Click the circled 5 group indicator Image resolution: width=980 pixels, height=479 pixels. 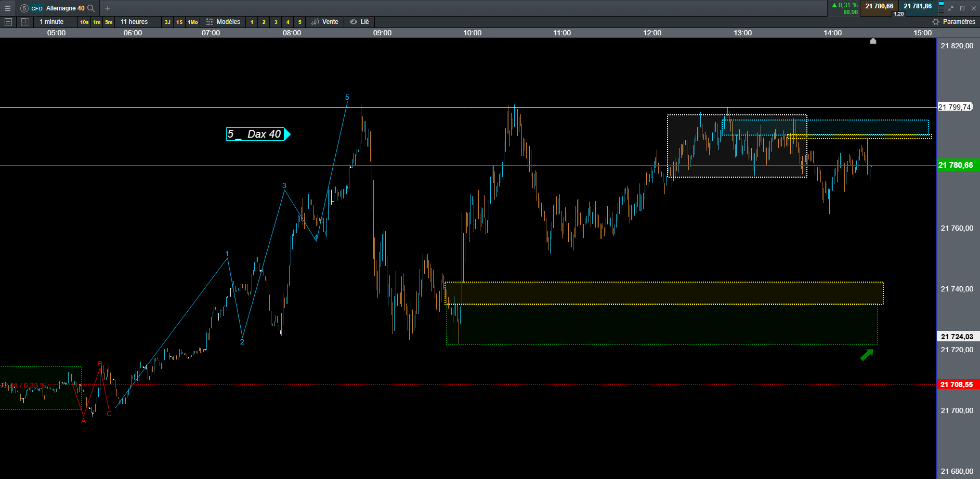point(24,8)
